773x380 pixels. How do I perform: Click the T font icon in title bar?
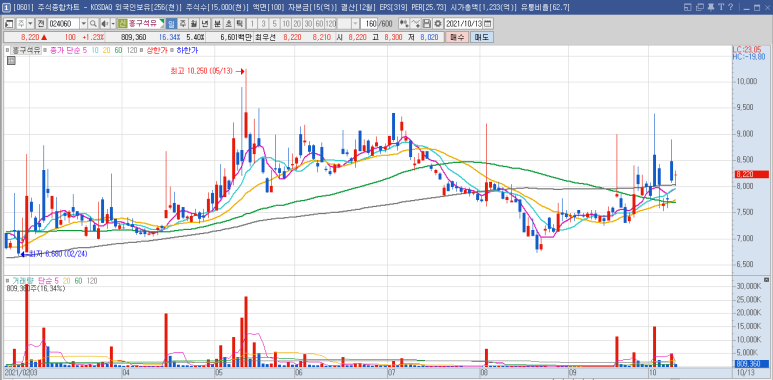coord(721,7)
